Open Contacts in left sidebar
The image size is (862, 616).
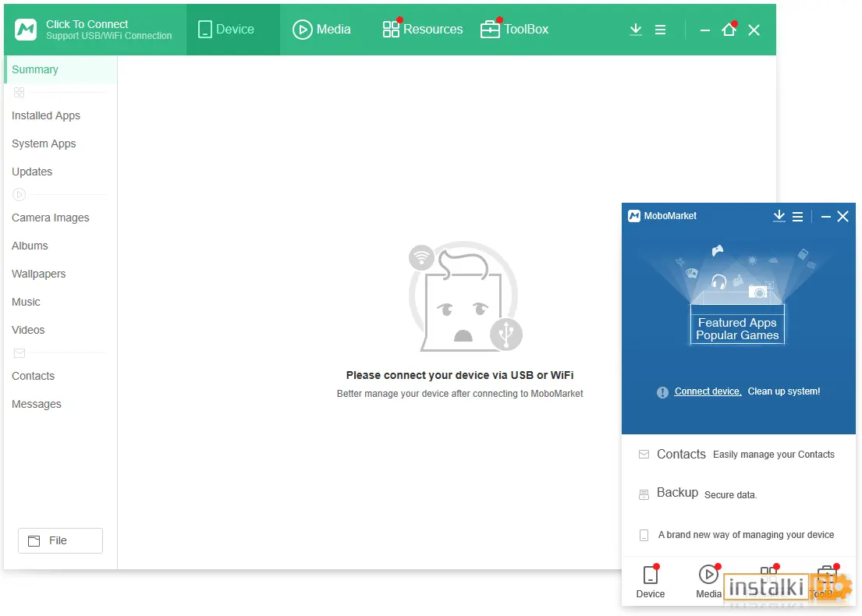tap(33, 376)
